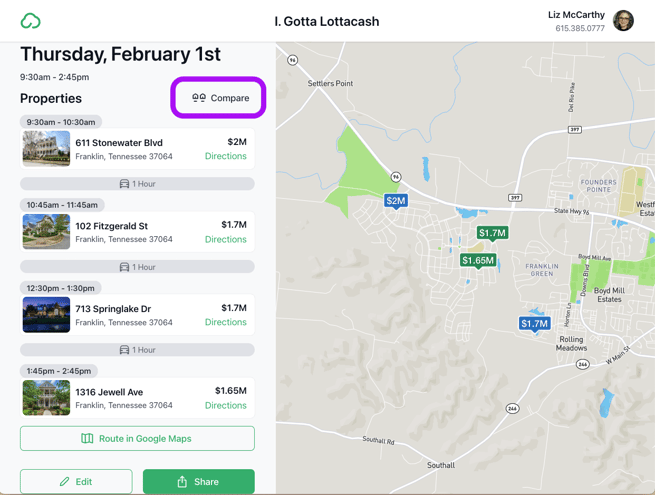Open the 1316 Jewell Ave photo thumbnail
The image size is (655, 495).
tap(47, 398)
